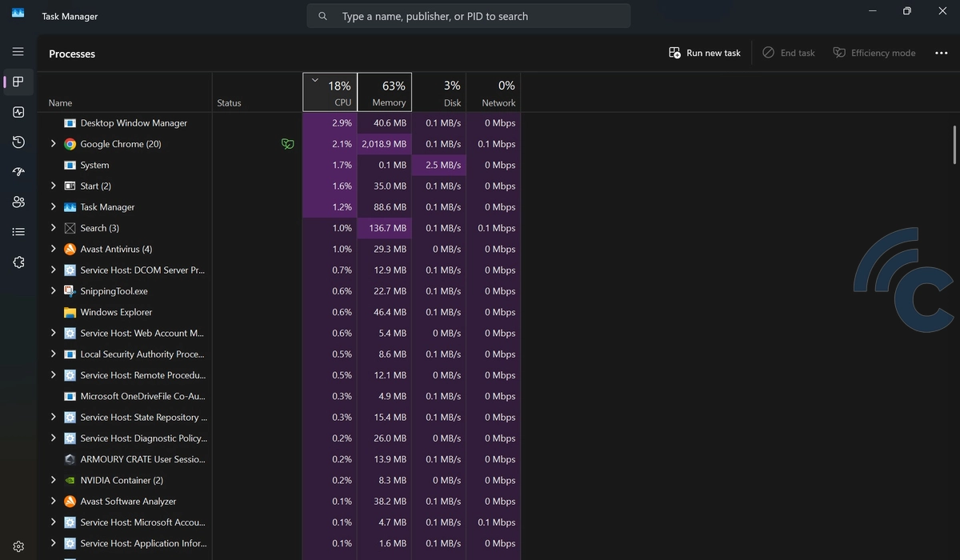Open the Processes page in sidebar

(18, 82)
